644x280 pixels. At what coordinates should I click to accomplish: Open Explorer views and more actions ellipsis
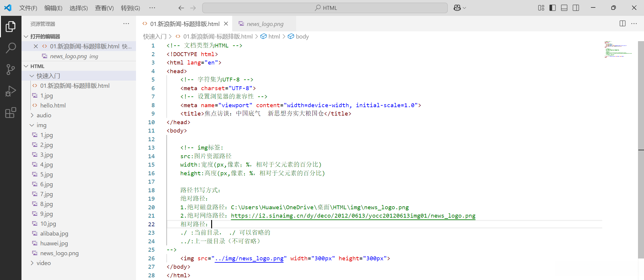point(126,24)
